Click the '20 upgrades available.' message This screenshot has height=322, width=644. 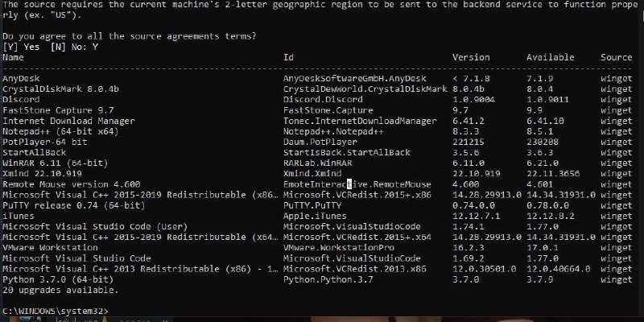(60, 290)
